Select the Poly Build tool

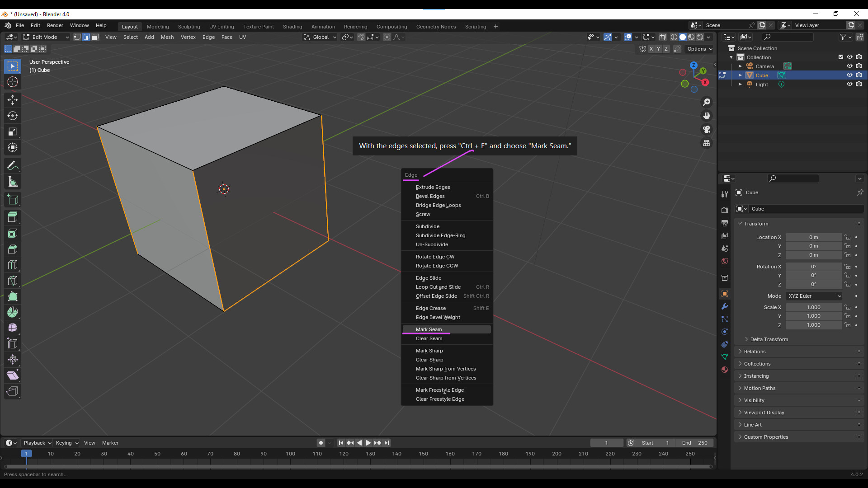point(13,296)
